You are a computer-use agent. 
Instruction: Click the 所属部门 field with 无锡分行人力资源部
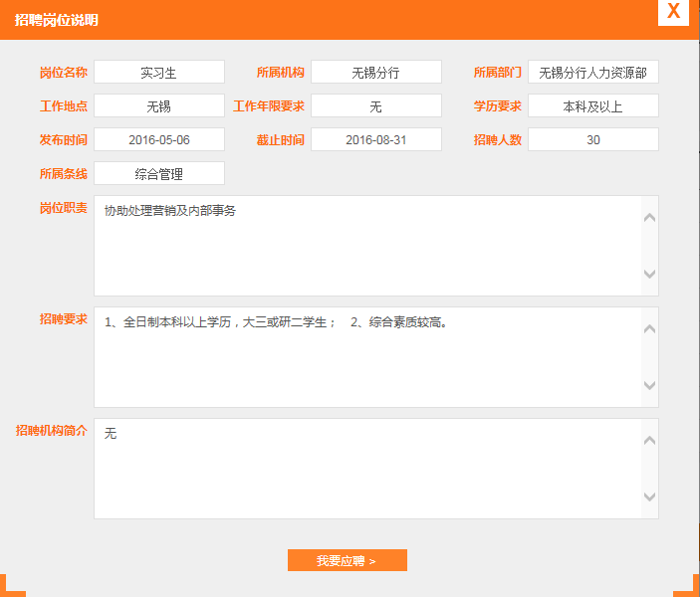(x=592, y=73)
